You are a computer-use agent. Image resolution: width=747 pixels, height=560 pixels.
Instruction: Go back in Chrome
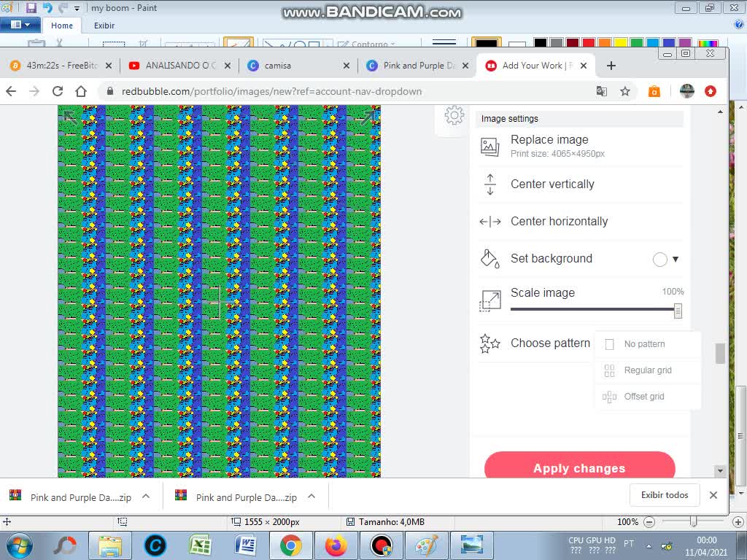pyautogui.click(x=11, y=91)
